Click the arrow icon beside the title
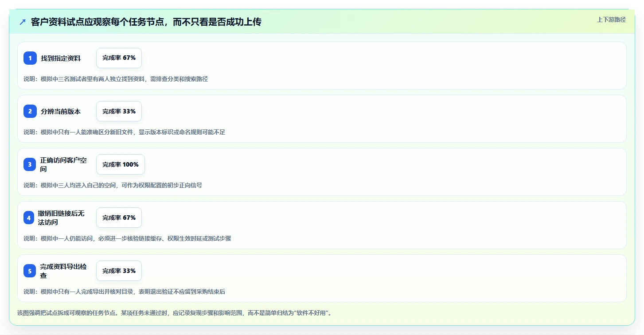This screenshot has width=644, height=335. (x=23, y=22)
